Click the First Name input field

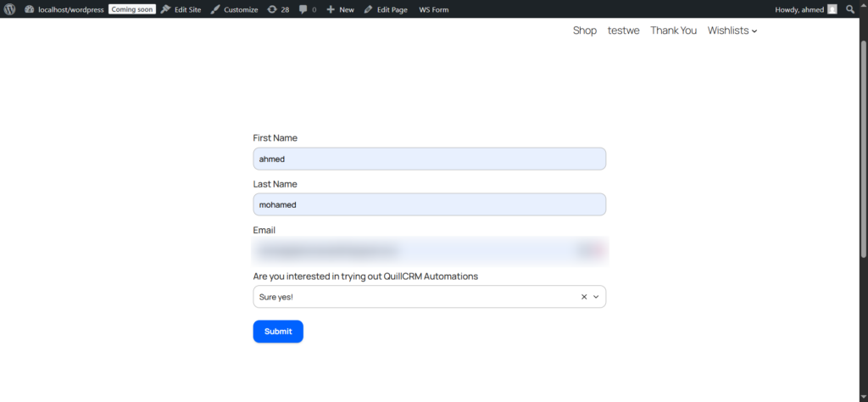(429, 159)
